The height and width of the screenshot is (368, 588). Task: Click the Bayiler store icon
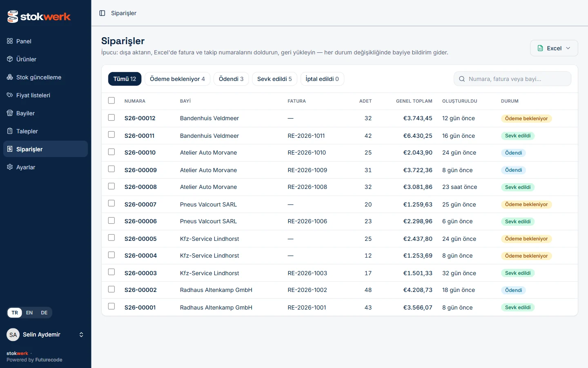pos(10,113)
